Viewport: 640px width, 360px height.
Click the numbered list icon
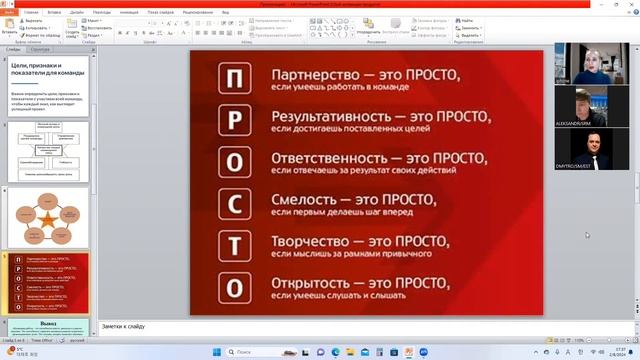(x=210, y=24)
